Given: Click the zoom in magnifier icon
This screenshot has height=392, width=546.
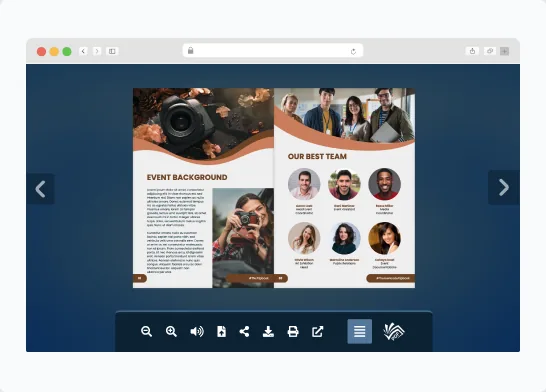Looking at the screenshot, I should (x=171, y=331).
